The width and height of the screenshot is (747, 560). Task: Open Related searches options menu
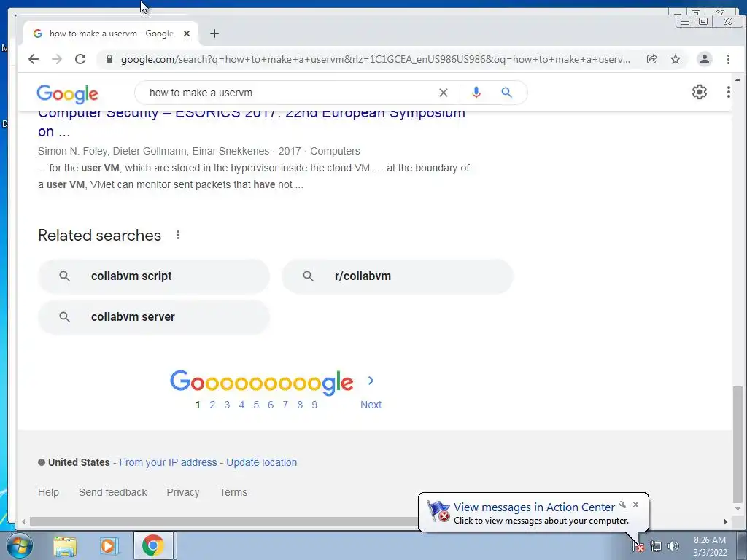(178, 236)
